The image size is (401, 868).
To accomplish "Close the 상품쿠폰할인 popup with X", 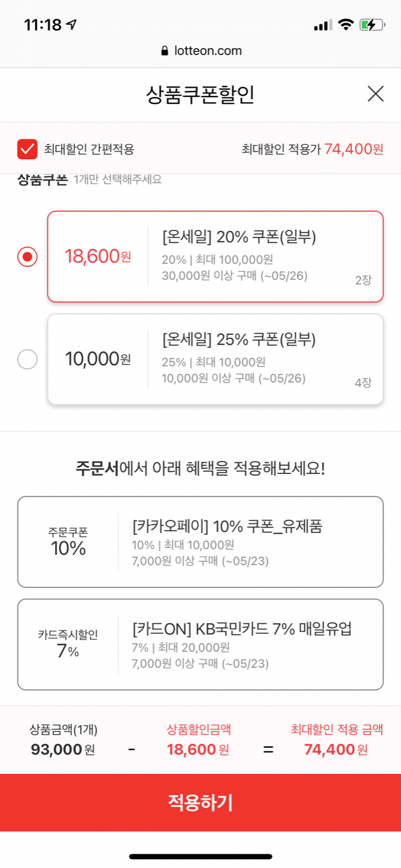I will (375, 94).
